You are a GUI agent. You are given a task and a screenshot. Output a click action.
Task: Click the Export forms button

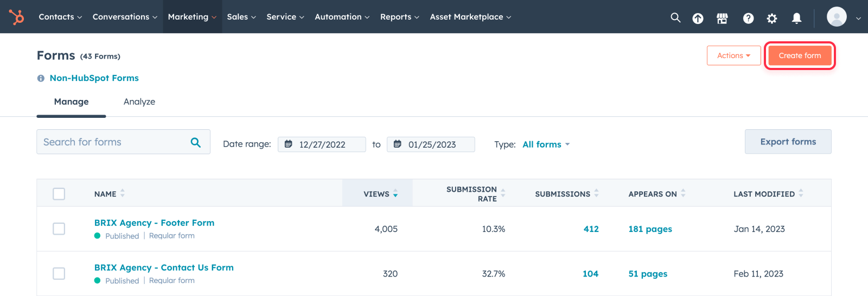point(788,142)
